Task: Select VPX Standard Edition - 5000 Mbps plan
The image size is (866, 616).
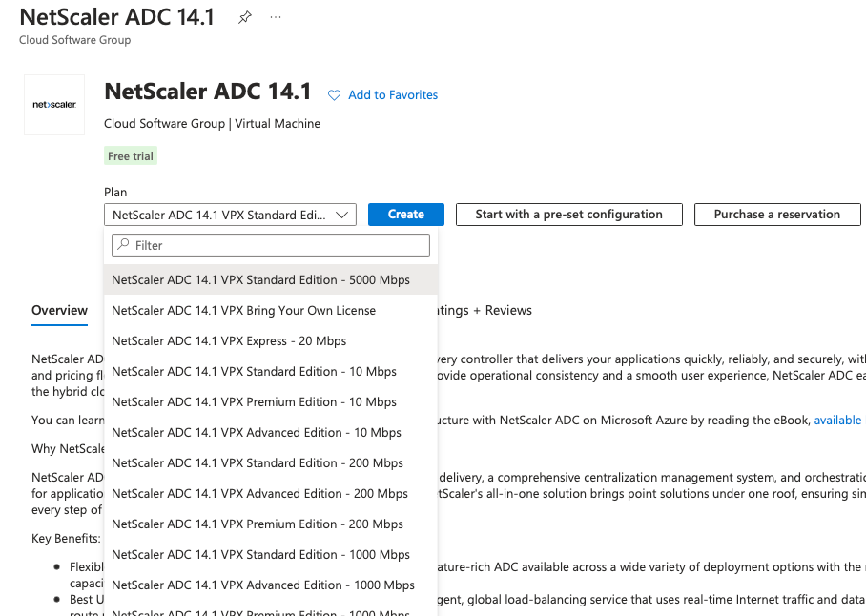Action: click(x=271, y=279)
